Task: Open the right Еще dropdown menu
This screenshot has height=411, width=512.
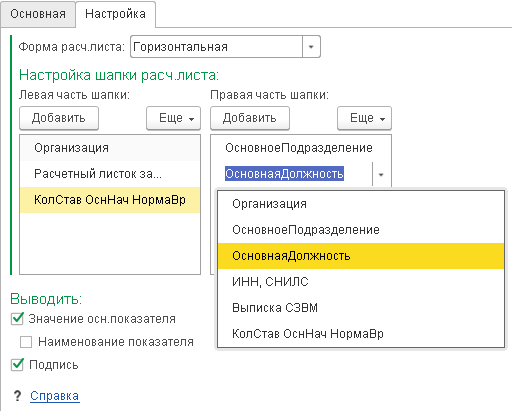Action: (364, 118)
